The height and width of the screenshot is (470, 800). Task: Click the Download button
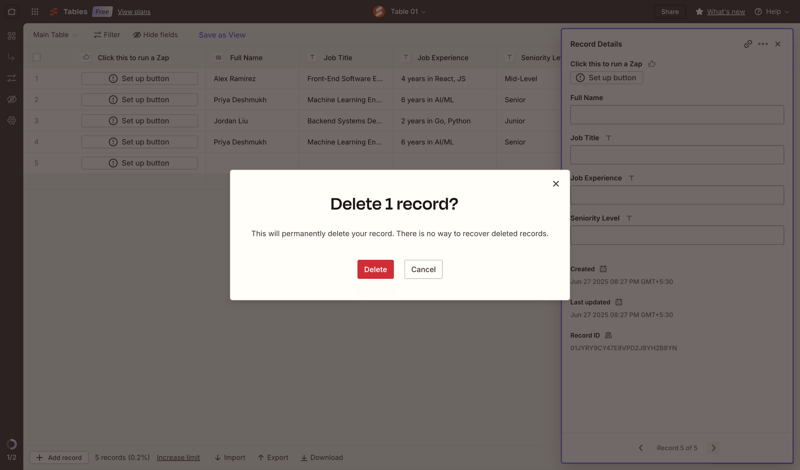tap(322, 457)
